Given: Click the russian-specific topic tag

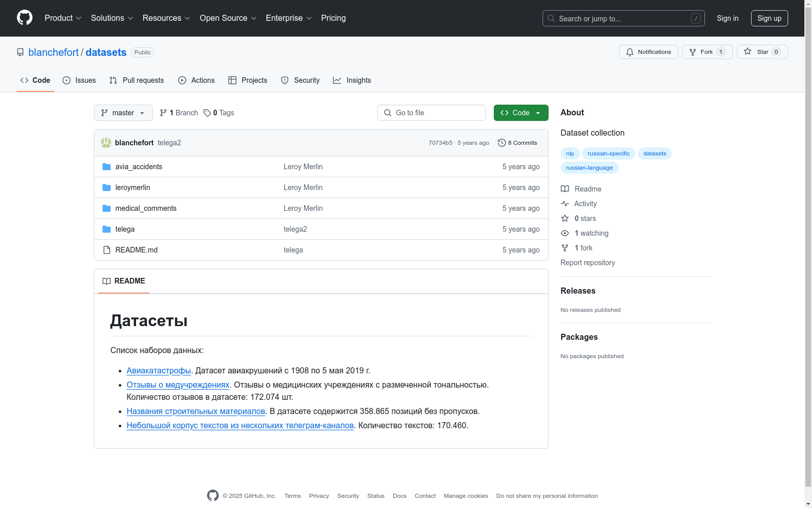Looking at the screenshot, I should (608, 153).
